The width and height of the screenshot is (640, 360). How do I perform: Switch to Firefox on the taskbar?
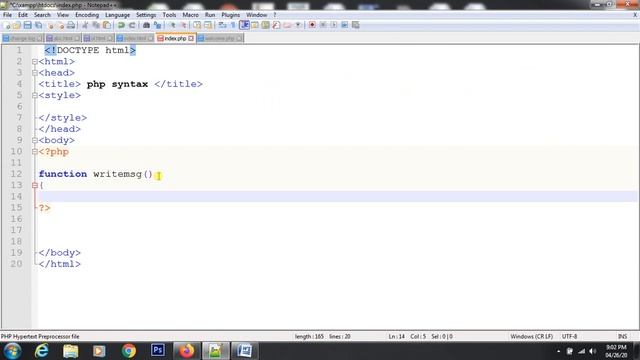pos(187,351)
